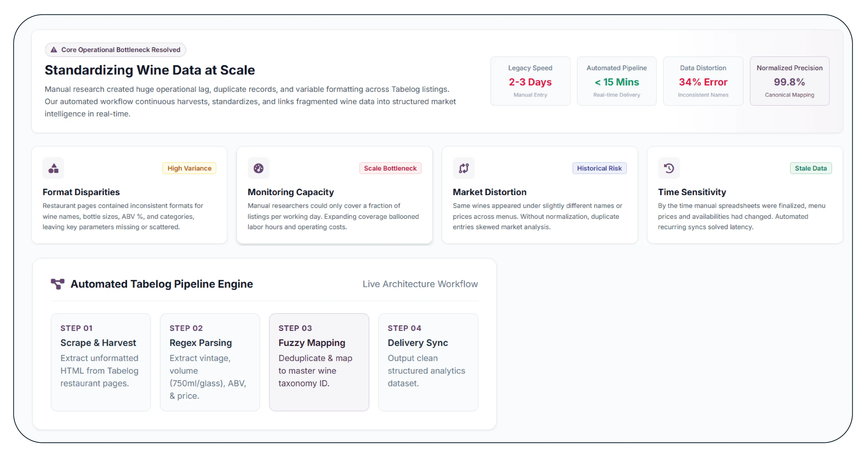Select the Core Operational Bottleneck Resolved badge
Viewport: 868px width, 457px height.
click(115, 50)
